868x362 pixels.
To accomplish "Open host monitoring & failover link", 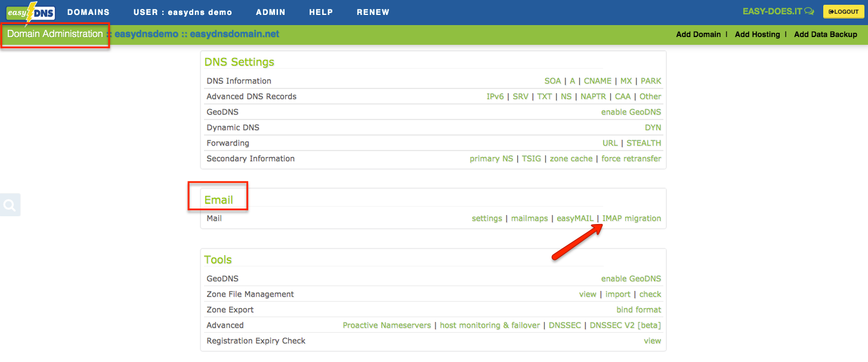I will [x=490, y=326].
